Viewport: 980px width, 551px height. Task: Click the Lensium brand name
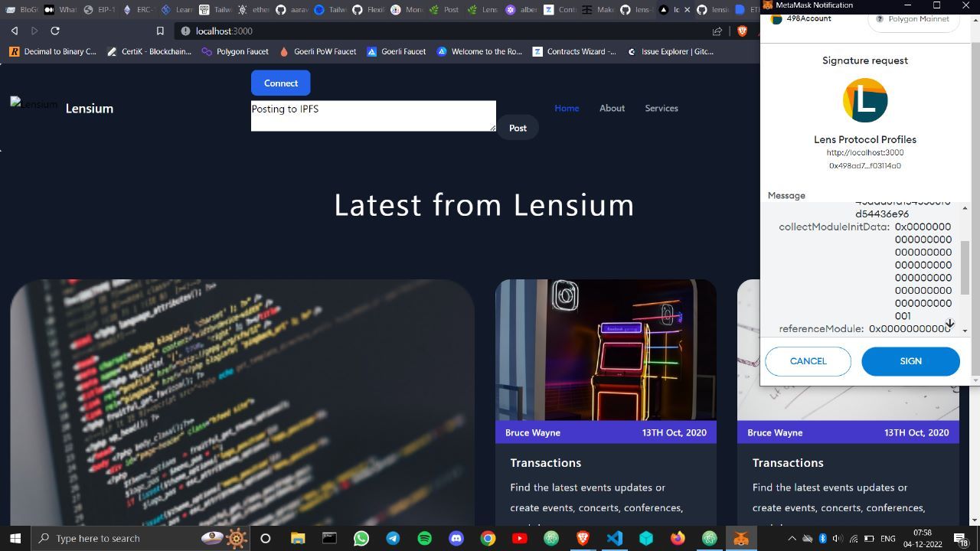click(x=90, y=108)
